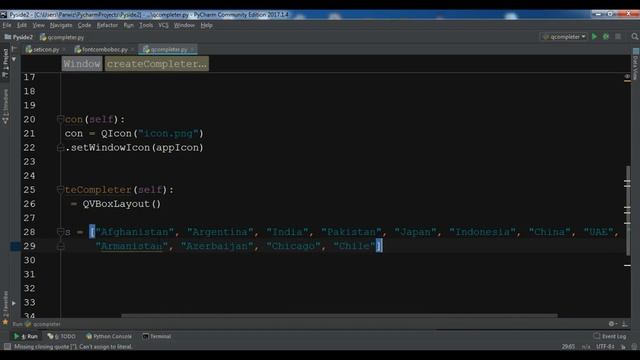640x360 pixels.
Task: Open run panel settings gear icon
Action: pyautogui.click(x=611, y=324)
